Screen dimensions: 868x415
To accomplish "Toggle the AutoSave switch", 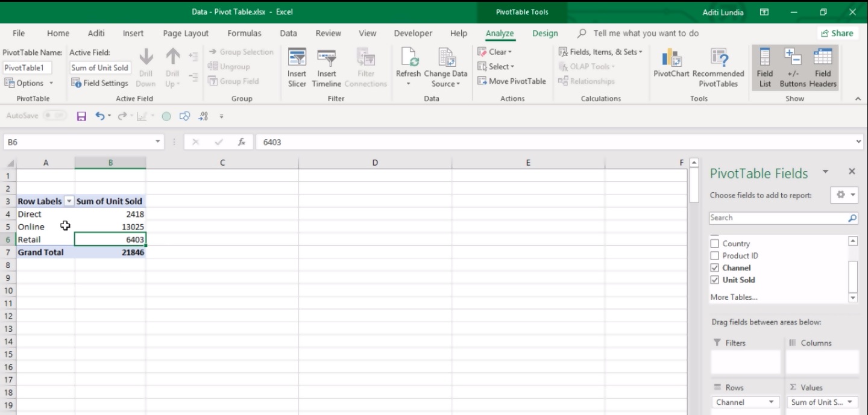I will 54,116.
